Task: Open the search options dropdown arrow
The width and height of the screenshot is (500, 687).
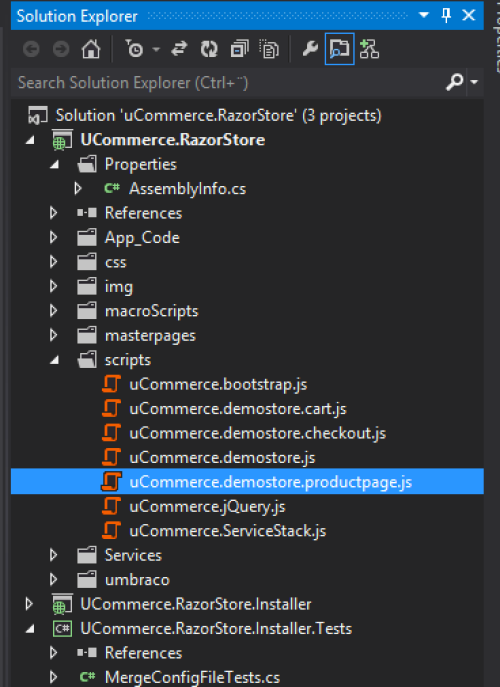Action: point(474,82)
